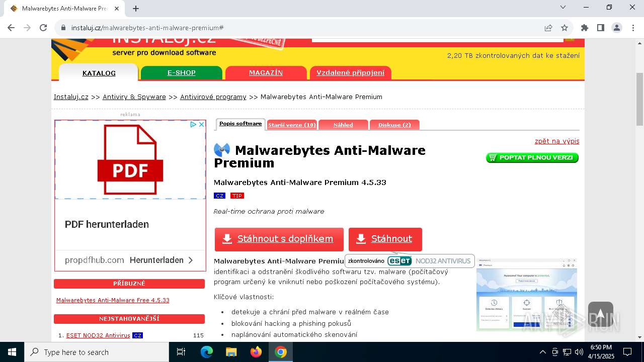Open Chrome three-dot menu
This screenshot has height=362, width=644.
(x=632, y=28)
